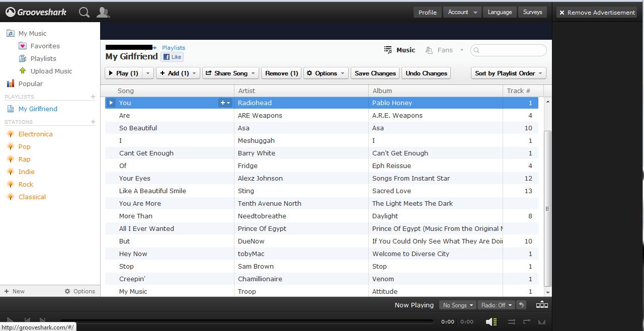Expand the Play button dropdown arrow
Screen dimensions: 644x331
pos(148,73)
